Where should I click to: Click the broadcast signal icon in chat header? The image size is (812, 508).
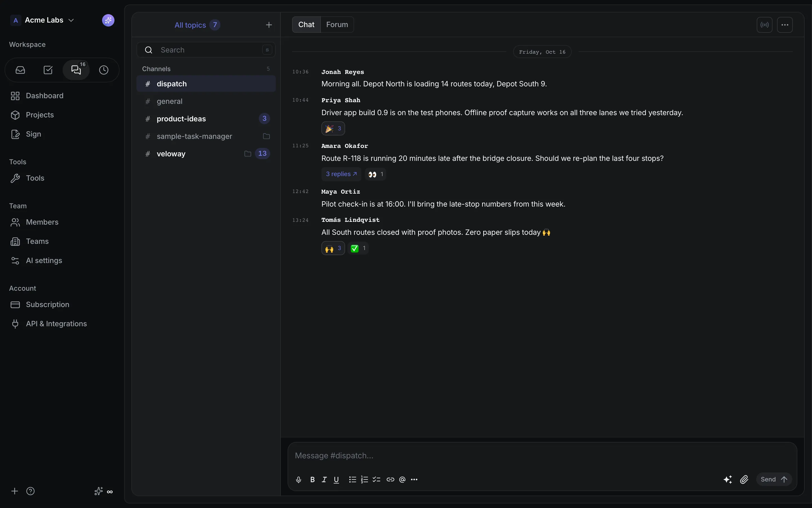[x=764, y=25]
